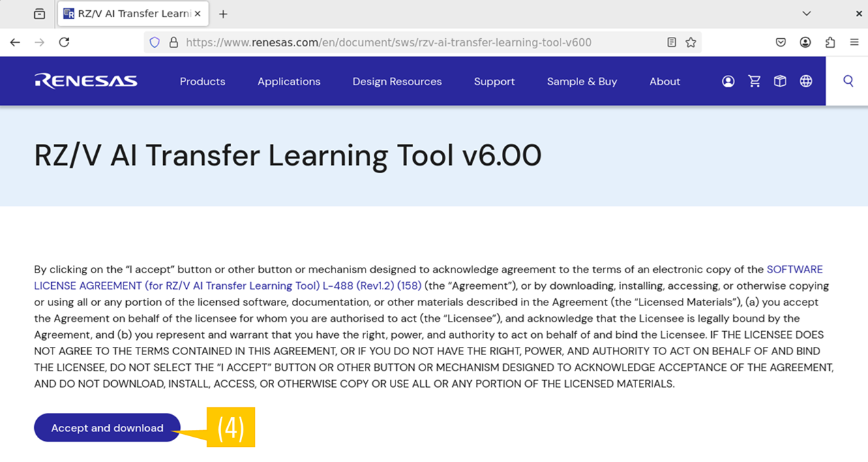Bookmark this page with star icon
The image size is (868, 462).
(x=691, y=42)
